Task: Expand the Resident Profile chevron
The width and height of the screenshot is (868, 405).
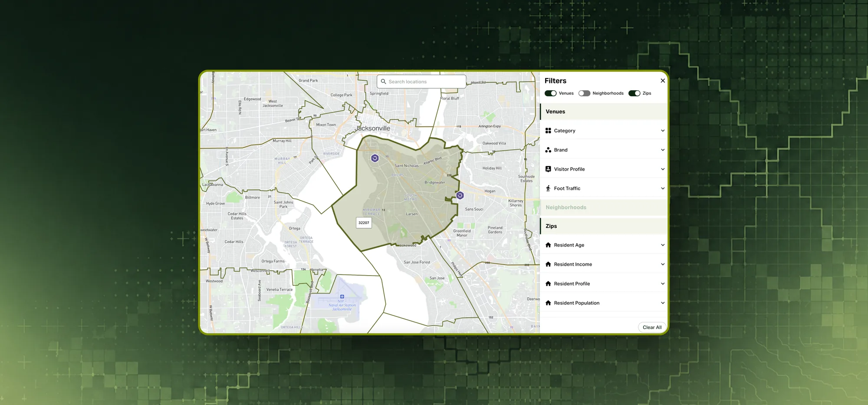Action: tap(663, 283)
